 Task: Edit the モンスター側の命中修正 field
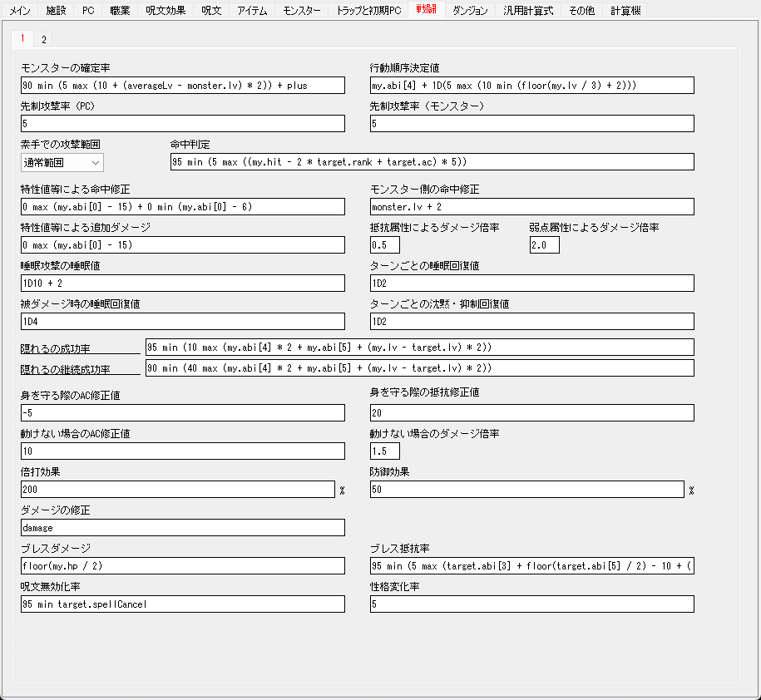tap(532, 207)
